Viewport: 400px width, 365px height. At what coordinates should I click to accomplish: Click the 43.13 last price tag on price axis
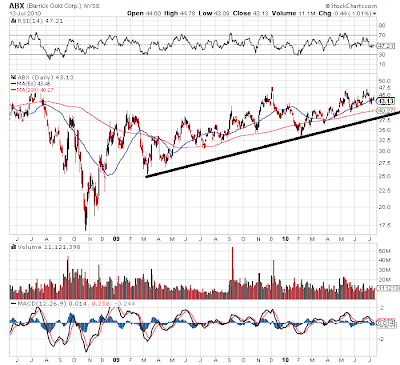[386, 101]
